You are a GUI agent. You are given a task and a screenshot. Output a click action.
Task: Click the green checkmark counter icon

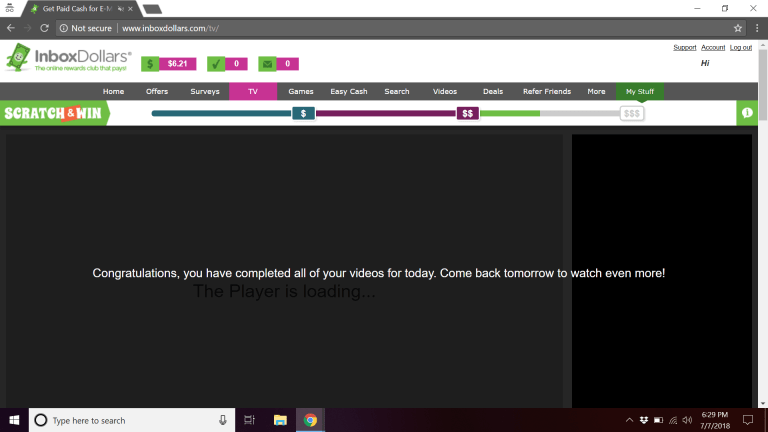(x=215, y=64)
